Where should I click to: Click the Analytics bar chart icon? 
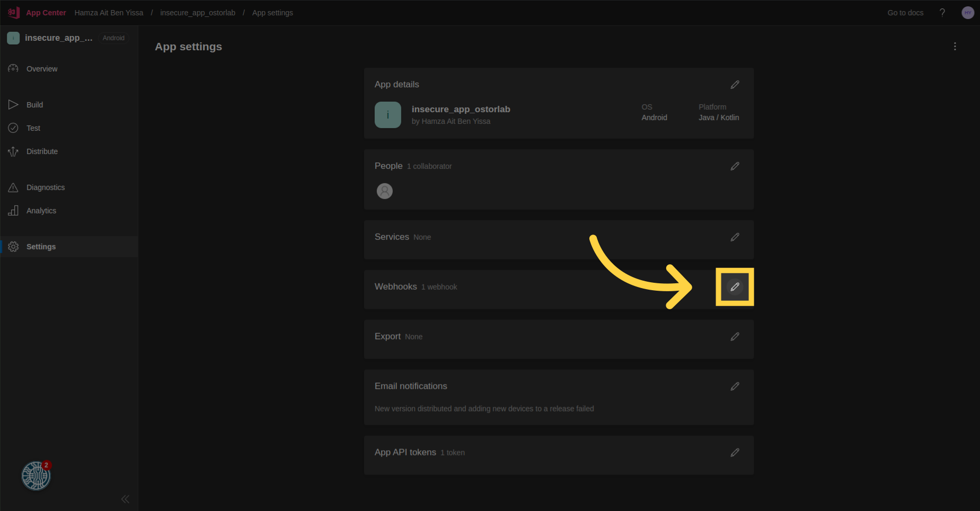click(13, 211)
